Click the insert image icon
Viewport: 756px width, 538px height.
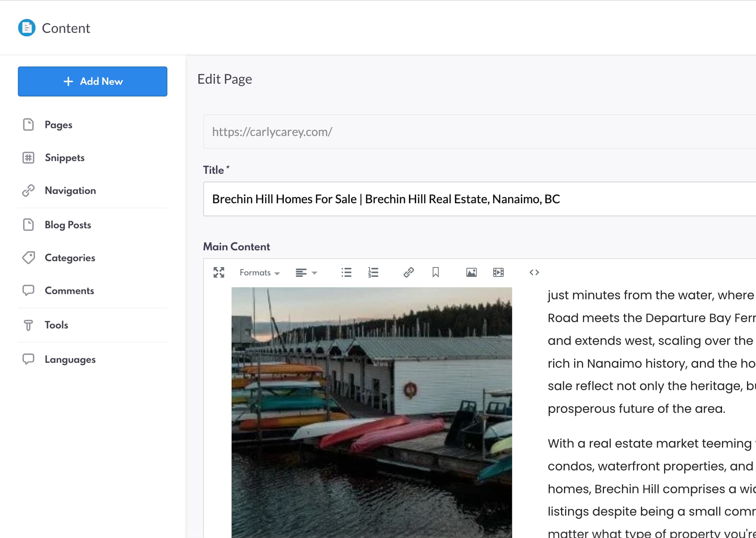(x=471, y=273)
